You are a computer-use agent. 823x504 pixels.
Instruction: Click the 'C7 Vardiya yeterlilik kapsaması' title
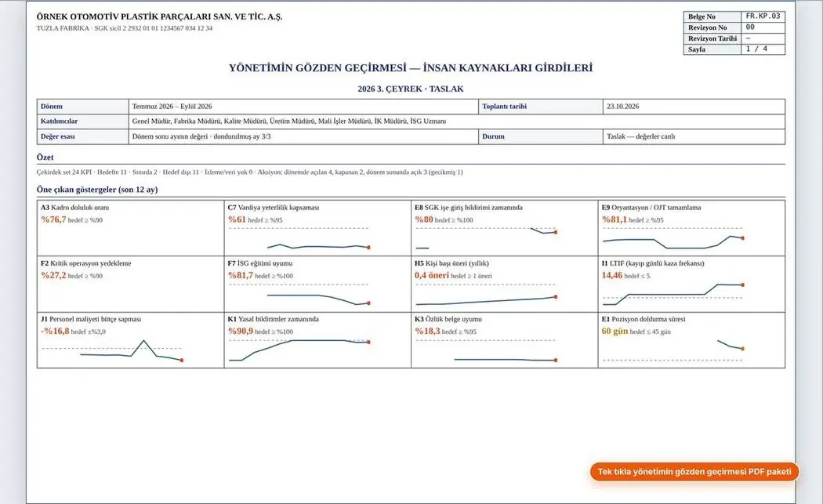click(274, 208)
